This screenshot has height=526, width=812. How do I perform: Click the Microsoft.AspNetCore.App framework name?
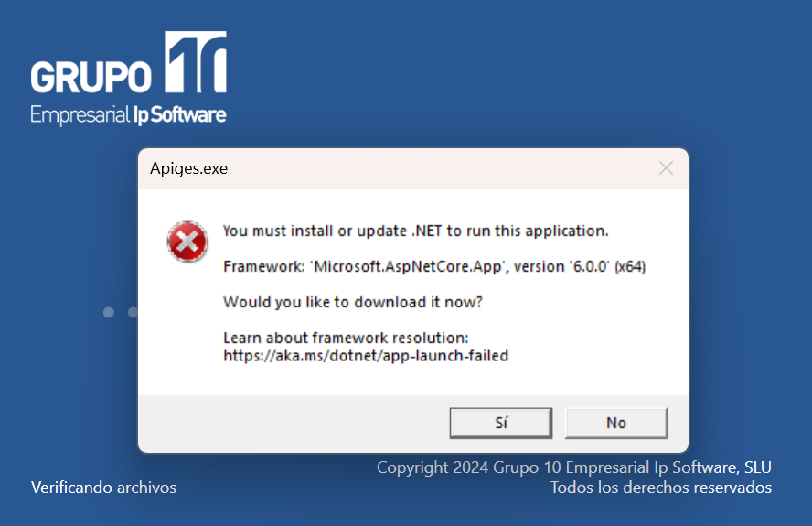point(408,266)
